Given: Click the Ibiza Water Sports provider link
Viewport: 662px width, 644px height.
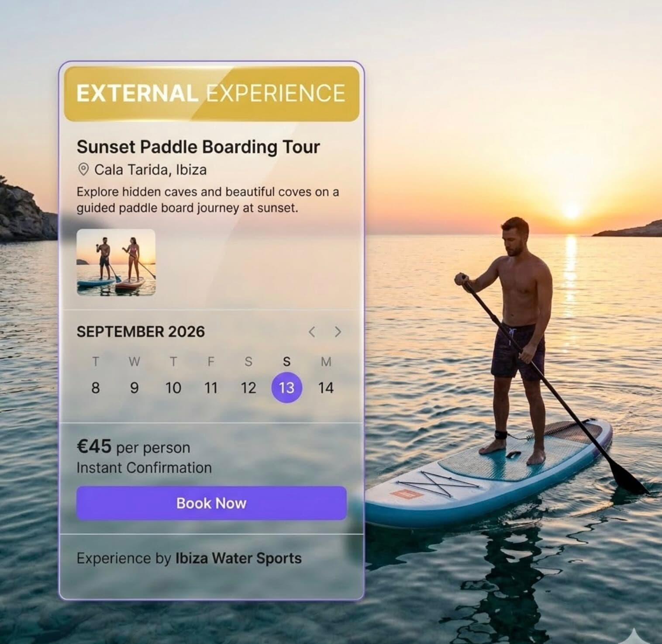Looking at the screenshot, I should pyautogui.click(x=238, y=558).
